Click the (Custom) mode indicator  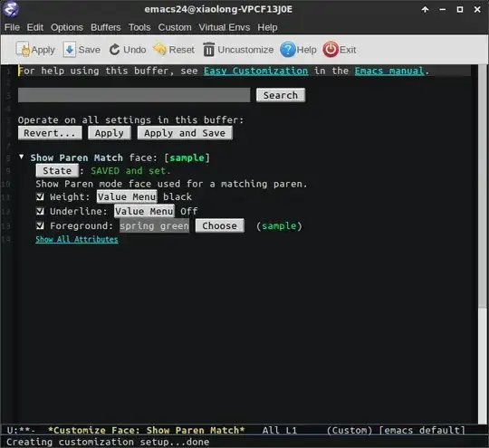tap(350, 430)
